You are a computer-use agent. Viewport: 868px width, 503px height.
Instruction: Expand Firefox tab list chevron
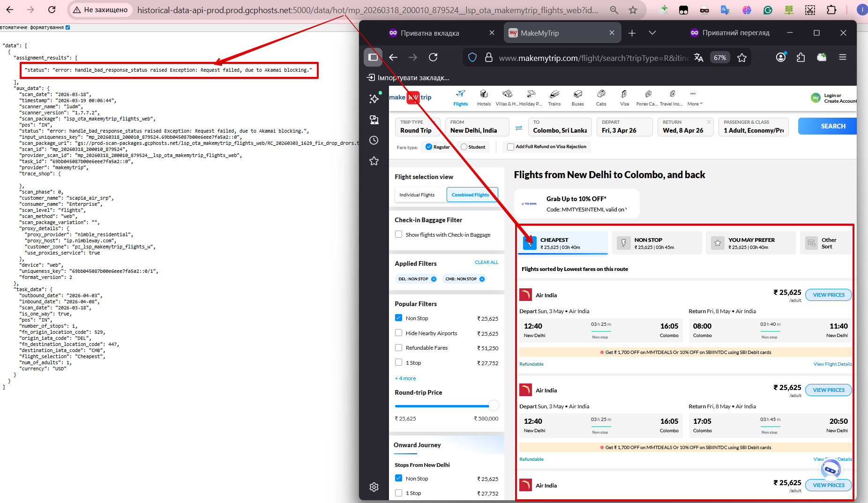652,33
